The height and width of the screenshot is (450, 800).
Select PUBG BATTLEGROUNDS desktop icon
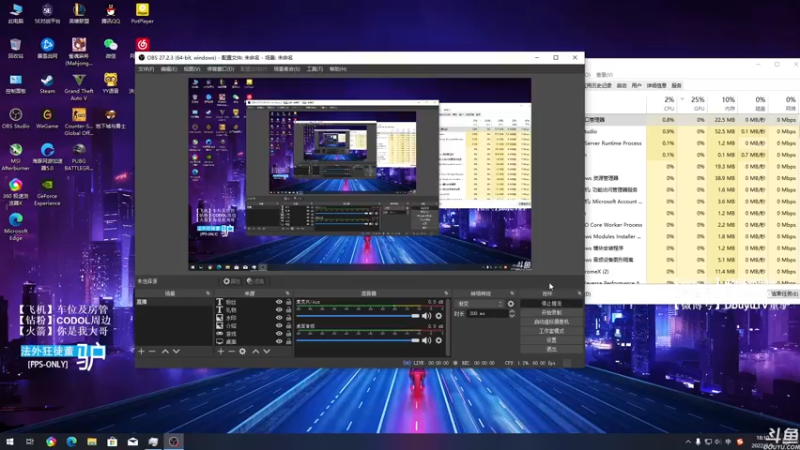(79, 157)
